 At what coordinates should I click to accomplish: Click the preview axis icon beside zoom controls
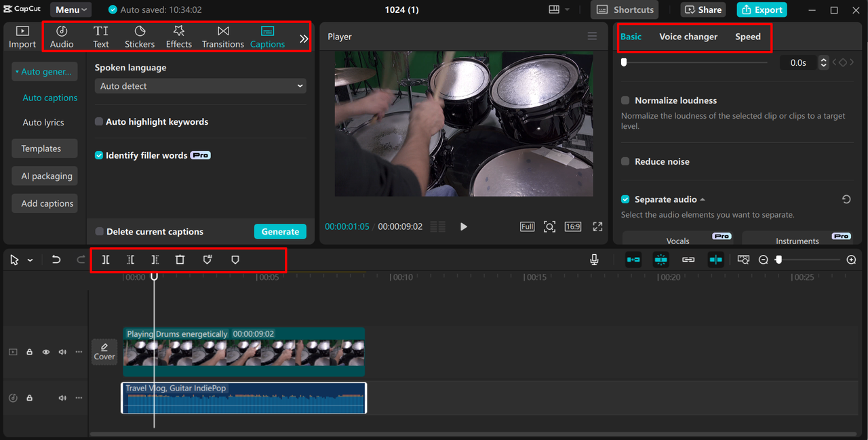(743, 260)
